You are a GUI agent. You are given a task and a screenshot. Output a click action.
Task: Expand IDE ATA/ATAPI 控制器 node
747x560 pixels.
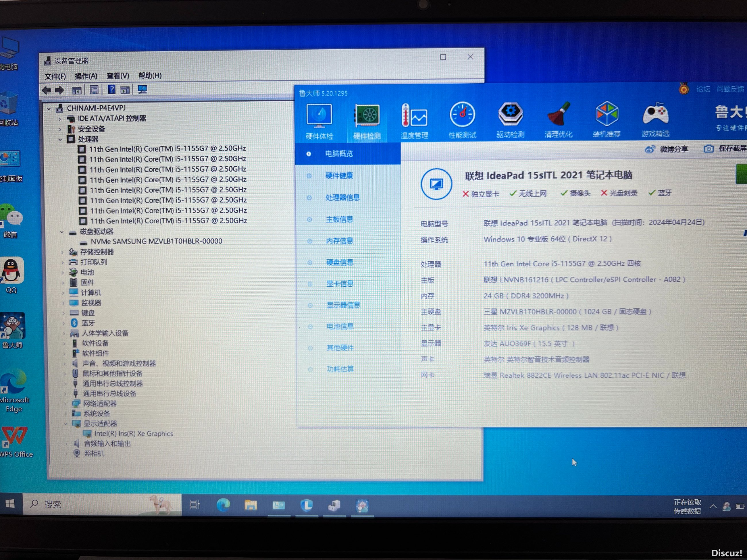tap(60, 119)
